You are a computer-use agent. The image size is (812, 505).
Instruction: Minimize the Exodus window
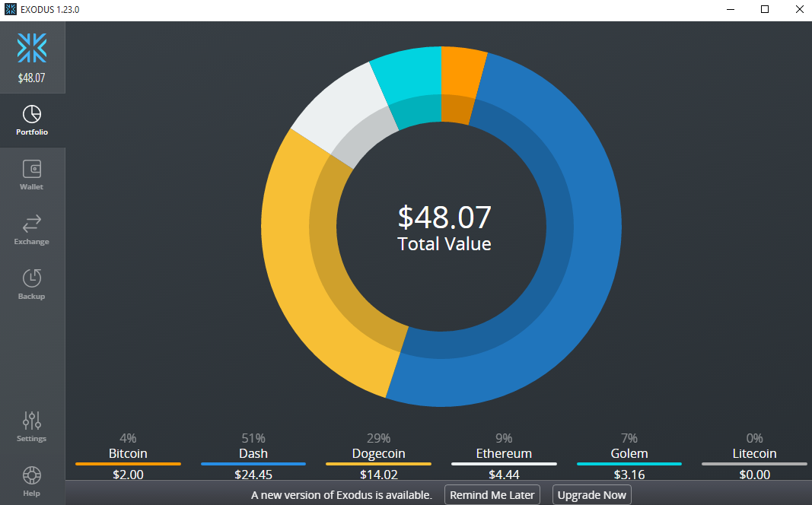(x=731, y=9)
